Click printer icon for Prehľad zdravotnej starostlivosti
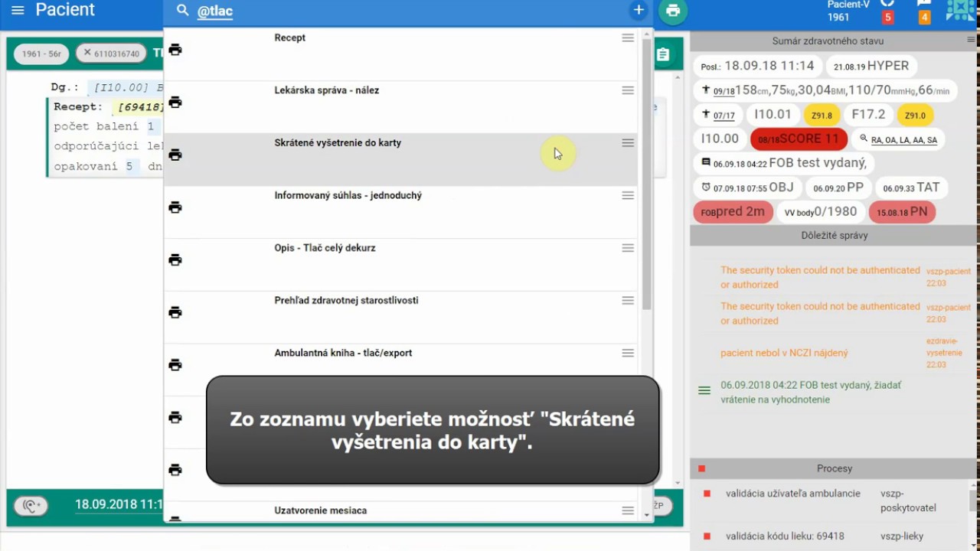Image resolution: width=980 pixels, height=551 pixels. 175,312
